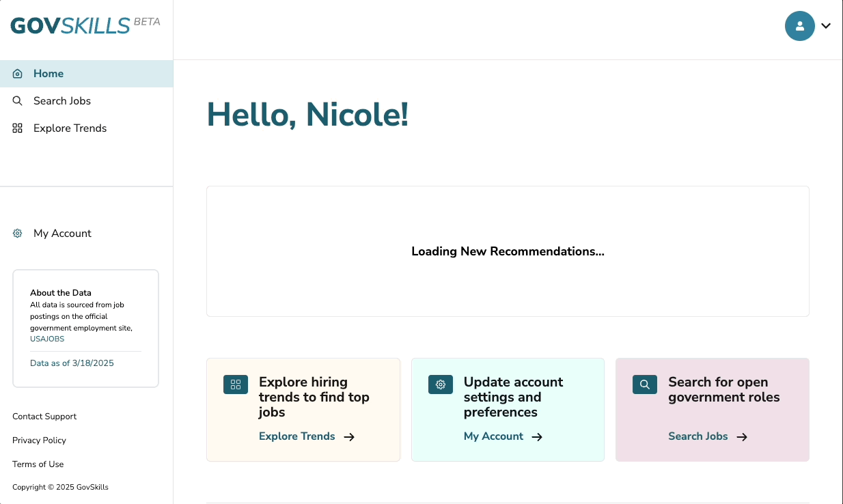This screenshot has width=843, height=504.
Task: Click the user profile avatar icon
Action: pos(799,26)
